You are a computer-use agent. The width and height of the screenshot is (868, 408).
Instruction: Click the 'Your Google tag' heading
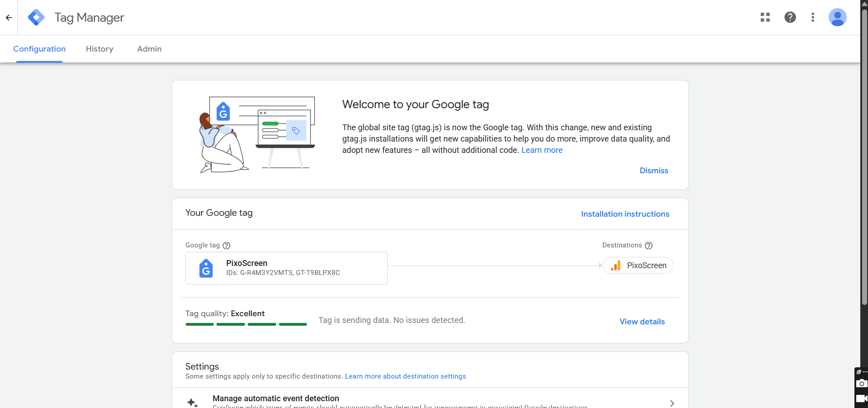pos(219,213)
